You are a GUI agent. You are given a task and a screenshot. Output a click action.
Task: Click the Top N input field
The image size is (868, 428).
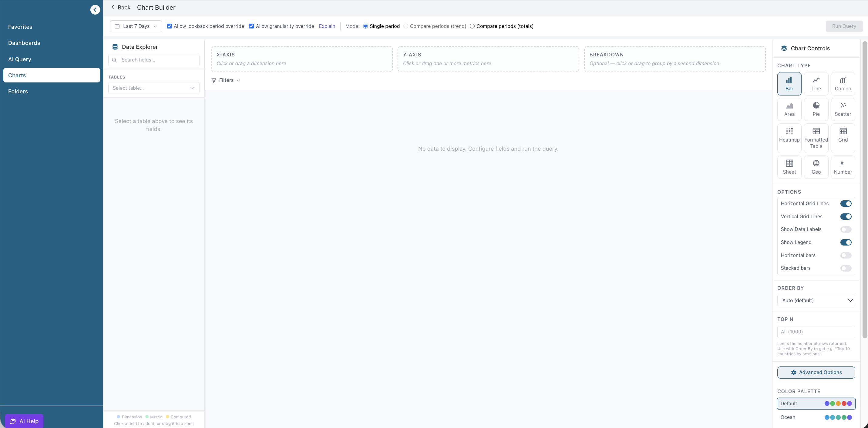[816, 332]
